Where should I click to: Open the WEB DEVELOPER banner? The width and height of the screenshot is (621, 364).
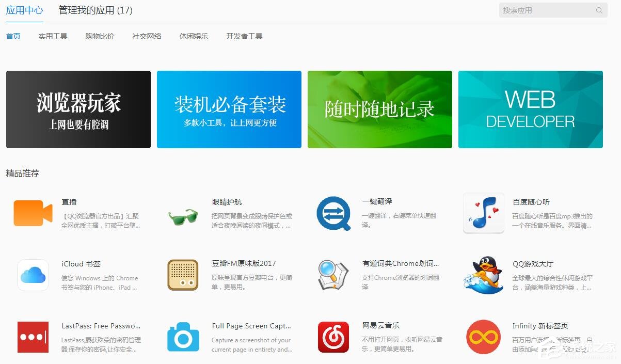[x=530, y=109]
